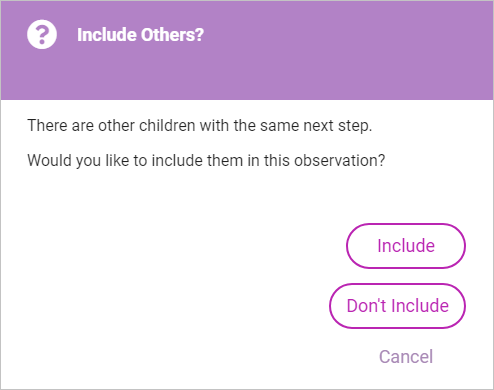Click the faded purple Cancel text
The image size is (494, 390).
(x=406, y=357)
